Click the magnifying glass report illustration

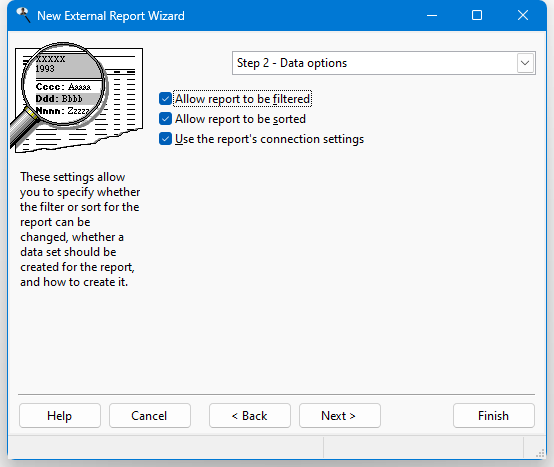77,98
